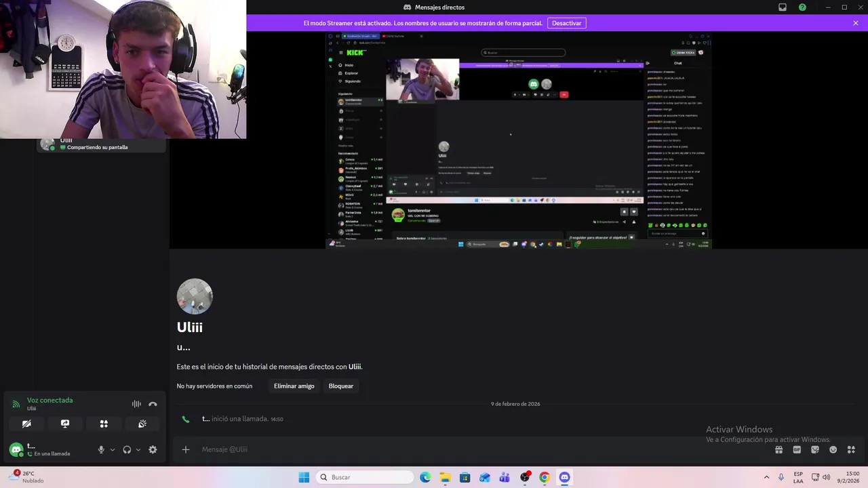Screen dimensions: 868x488
Task: Click the taskbar microphone indicator
Action: pos(781,477)
